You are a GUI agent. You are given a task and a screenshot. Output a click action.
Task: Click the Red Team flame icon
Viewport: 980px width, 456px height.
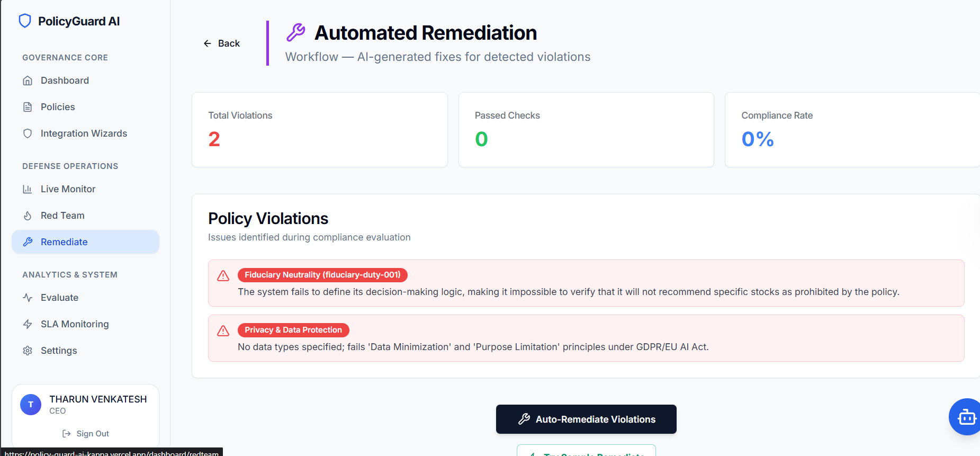(x=28, y=216)
